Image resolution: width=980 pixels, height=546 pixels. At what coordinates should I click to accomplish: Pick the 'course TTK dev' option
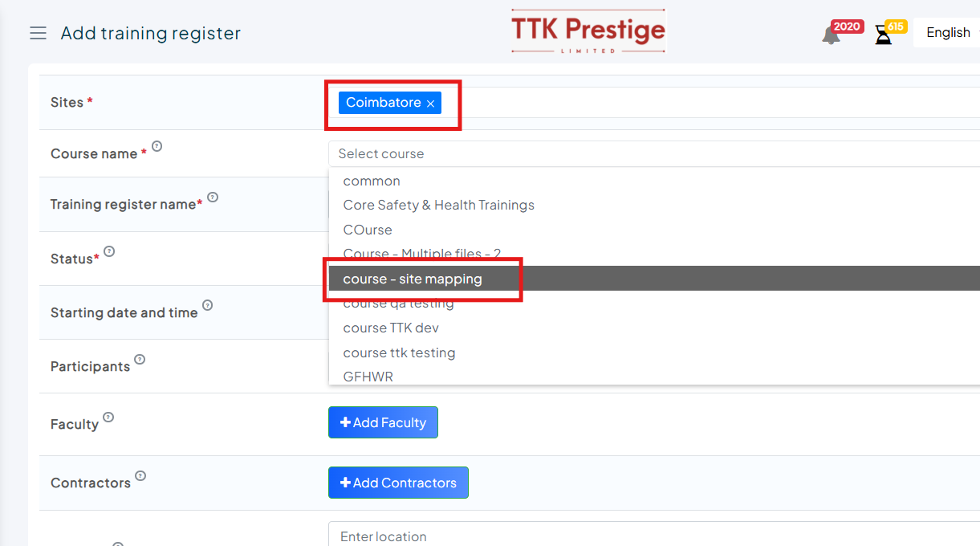(391, 328)
